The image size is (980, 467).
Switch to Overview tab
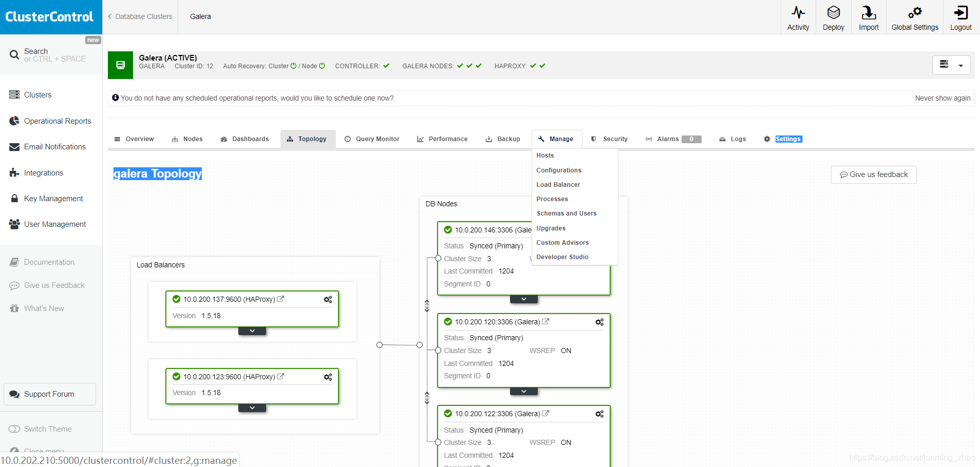point(134,139)
